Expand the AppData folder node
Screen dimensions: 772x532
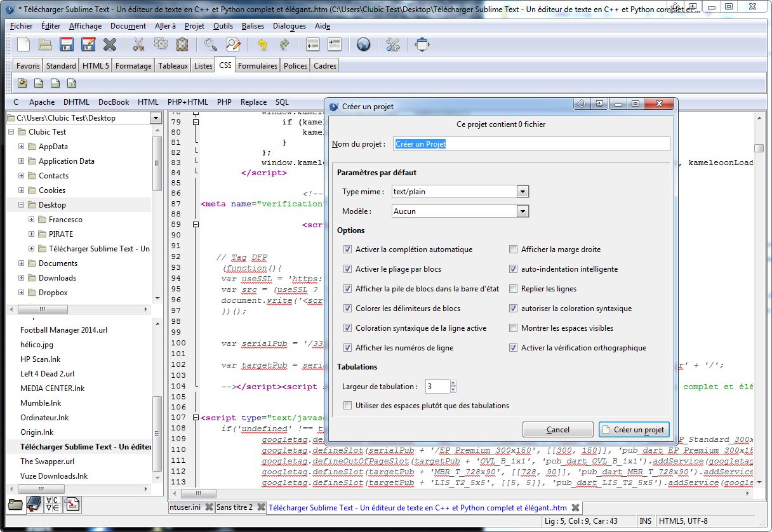(x=22, y=147)
